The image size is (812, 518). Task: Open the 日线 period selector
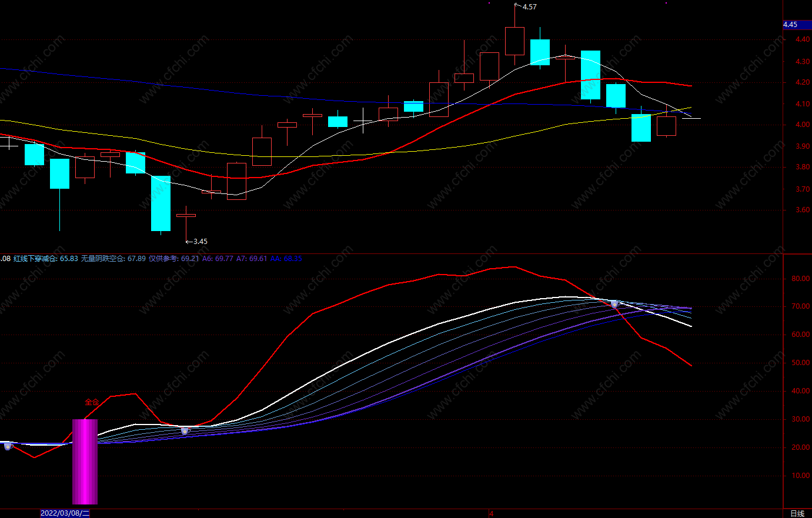pyautogui.click(x=797, y=513)
